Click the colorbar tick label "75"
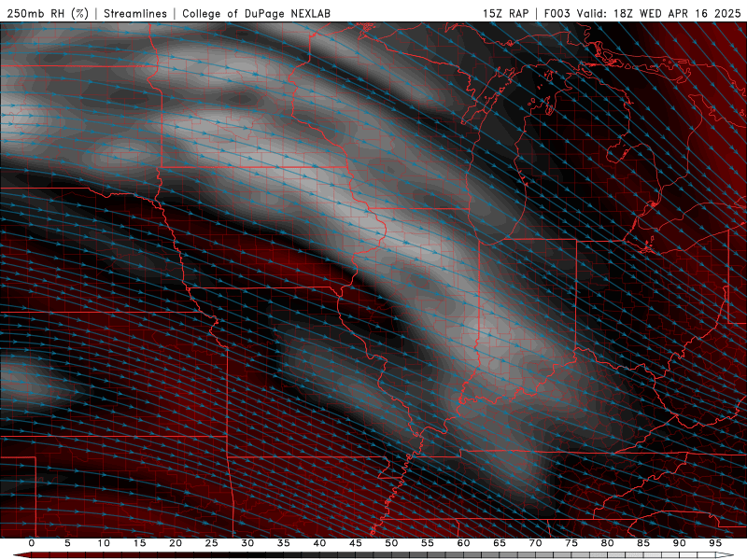The image size is (747, 560). [x=571, y=543]
